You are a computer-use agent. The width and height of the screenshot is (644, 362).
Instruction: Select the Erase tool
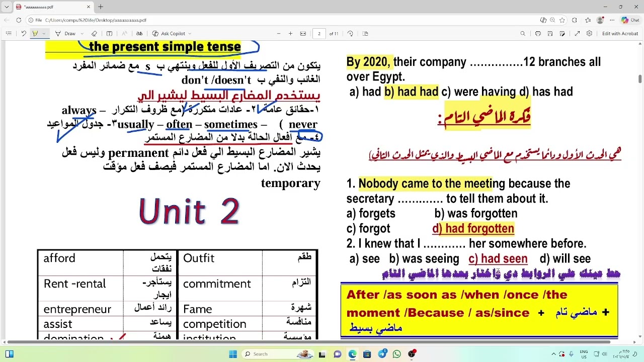(94, 34)
